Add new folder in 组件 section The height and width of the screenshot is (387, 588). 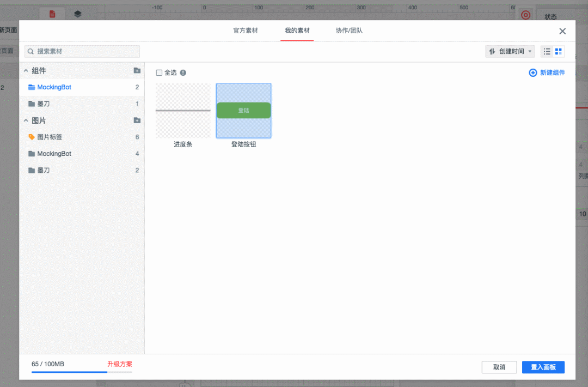click(x=137, y=70)
